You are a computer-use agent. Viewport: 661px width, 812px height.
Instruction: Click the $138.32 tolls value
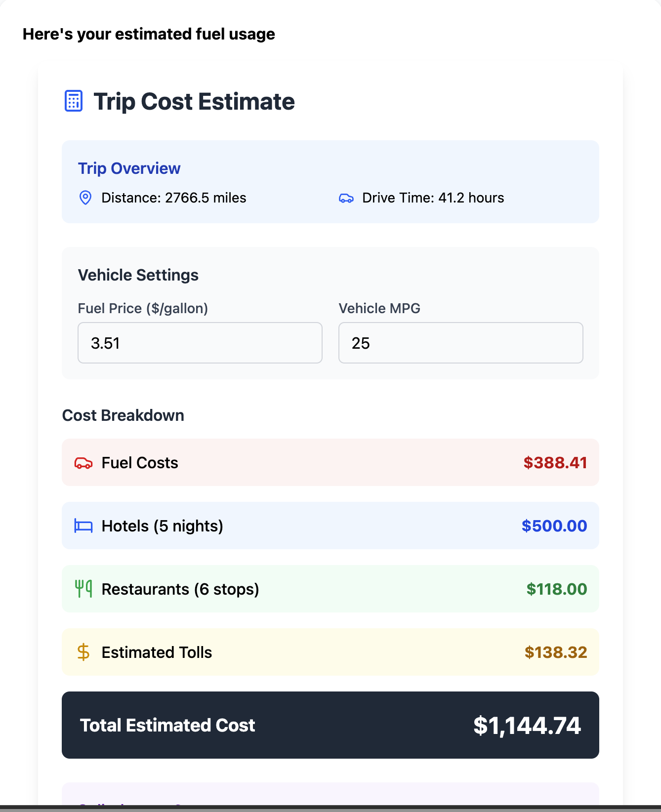pyautogui.click(x=556, y=652)
